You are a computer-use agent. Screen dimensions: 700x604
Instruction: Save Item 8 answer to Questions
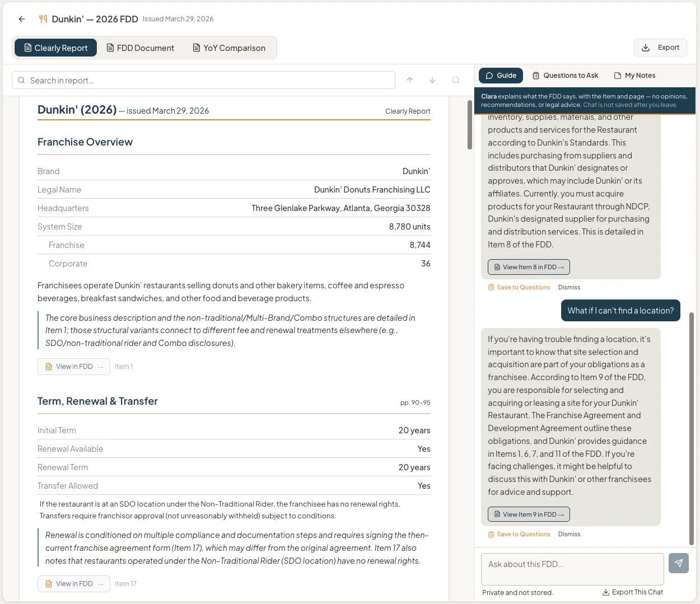(519, 287)
